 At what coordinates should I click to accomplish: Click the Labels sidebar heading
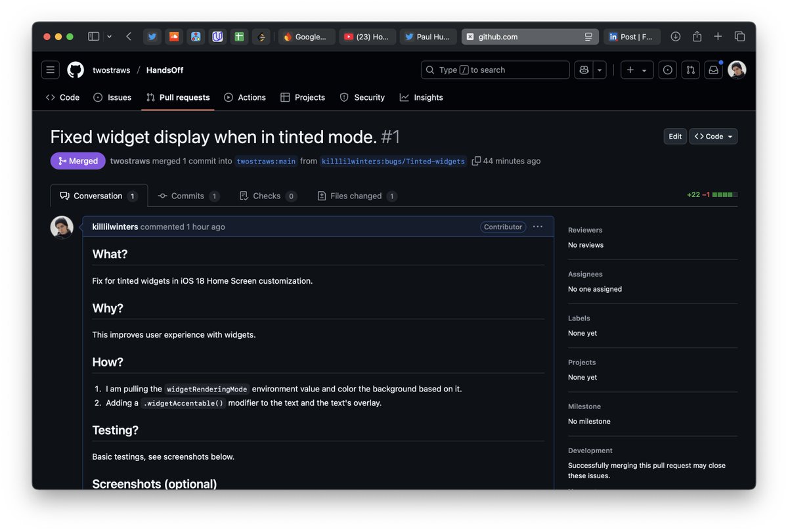point(579,318)
